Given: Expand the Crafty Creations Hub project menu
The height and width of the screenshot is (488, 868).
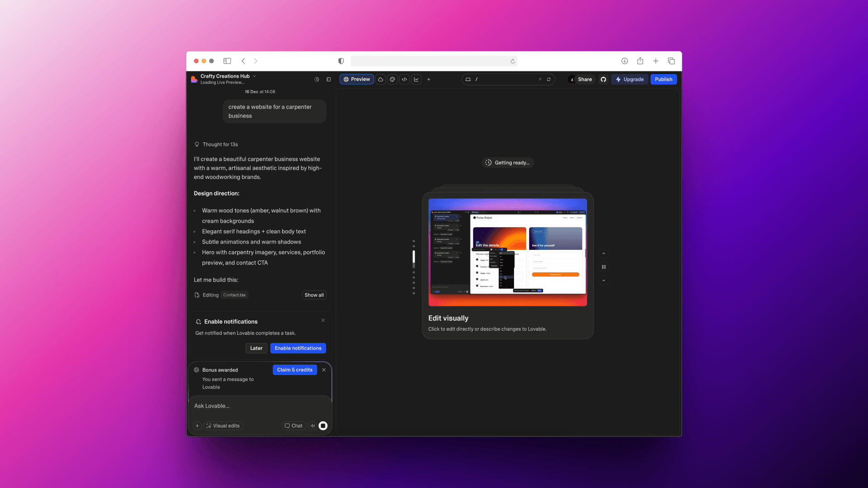Looking at the screenshot, I should point(255,76).
